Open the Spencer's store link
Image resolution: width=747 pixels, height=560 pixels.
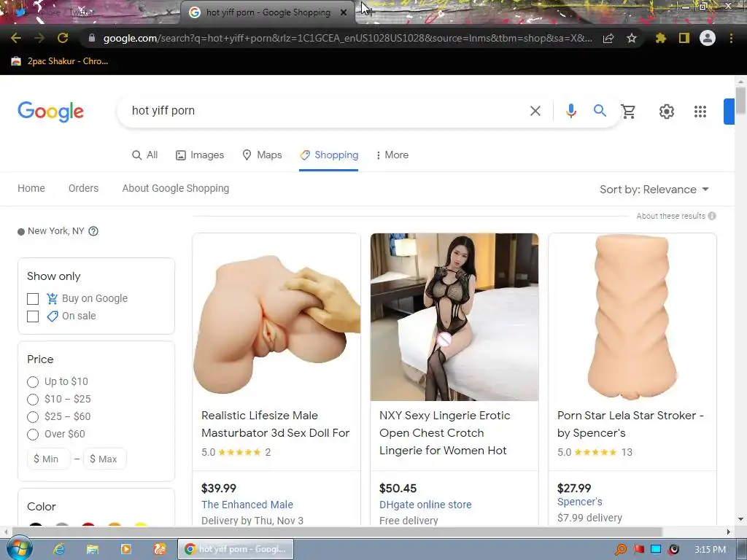580,502
